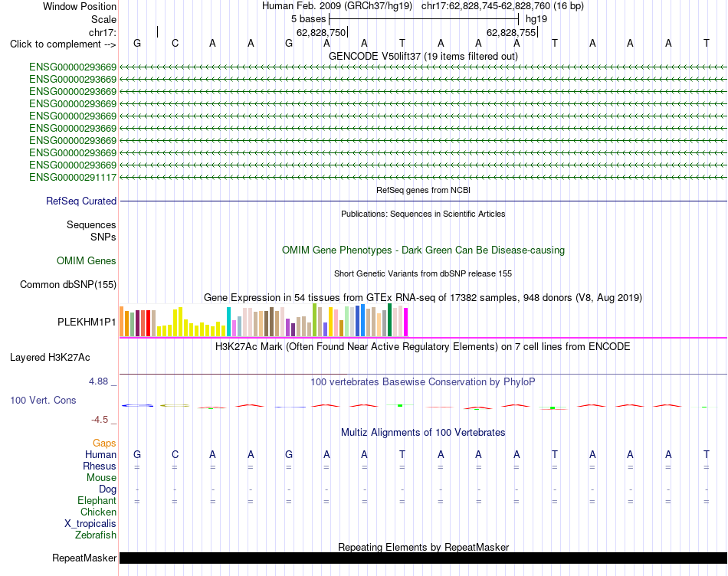Select the Rhesus species row label

point(100,466)
